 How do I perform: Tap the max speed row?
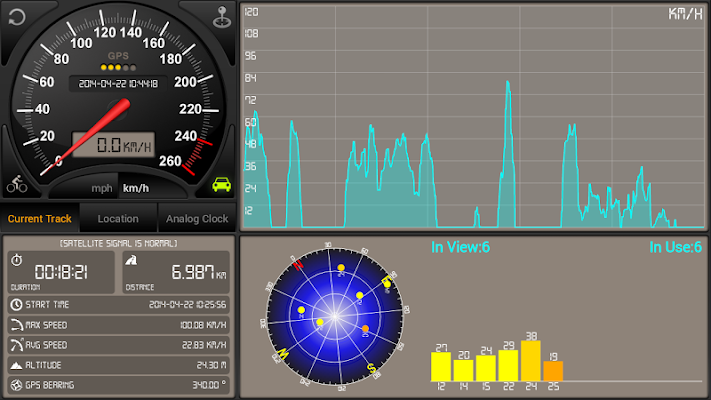click(119, 325)
